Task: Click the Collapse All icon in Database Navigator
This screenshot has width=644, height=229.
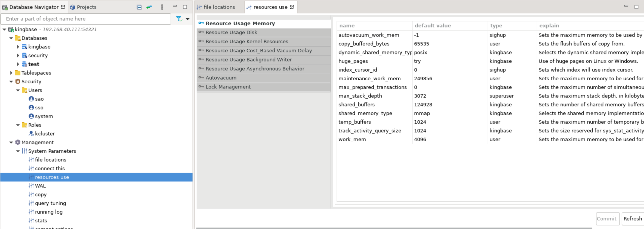Action: pyautogui.click(x=139, y=7)
